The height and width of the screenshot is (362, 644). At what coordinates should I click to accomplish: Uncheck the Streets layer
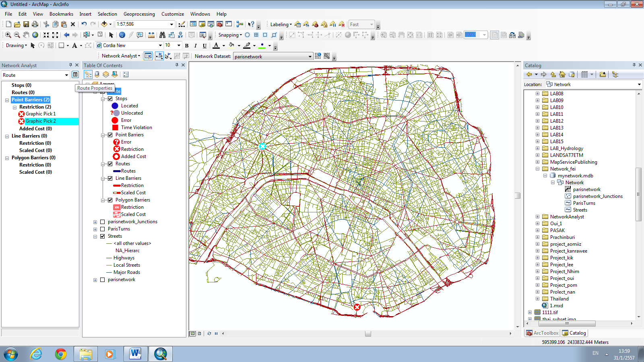(x=103, y=236)
